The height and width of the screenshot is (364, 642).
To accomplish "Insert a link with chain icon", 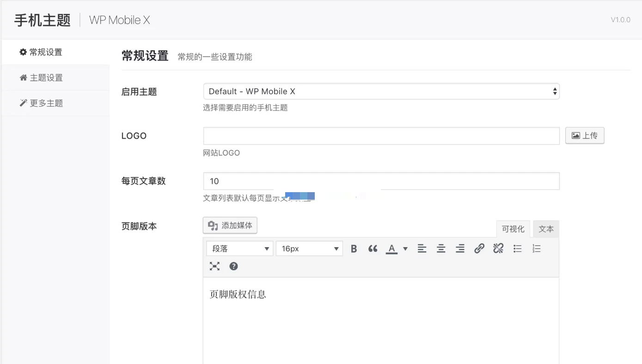I will [479, 249].
